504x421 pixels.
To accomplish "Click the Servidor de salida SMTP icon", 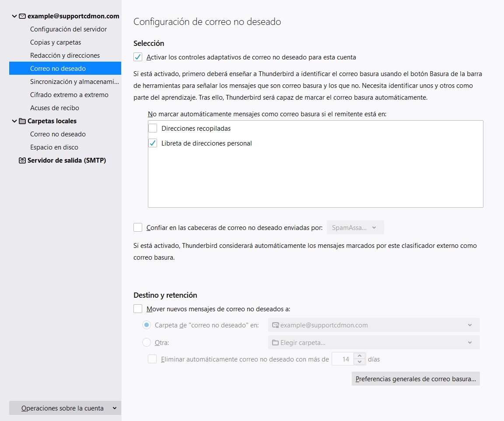I will pyautogui.click(x=22, y=160).
